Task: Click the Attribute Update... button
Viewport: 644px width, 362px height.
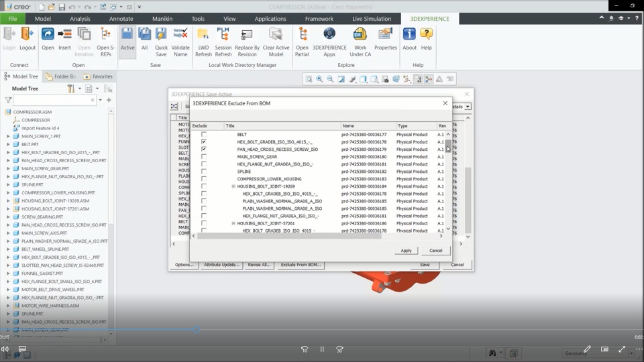Action: point(221,265)
